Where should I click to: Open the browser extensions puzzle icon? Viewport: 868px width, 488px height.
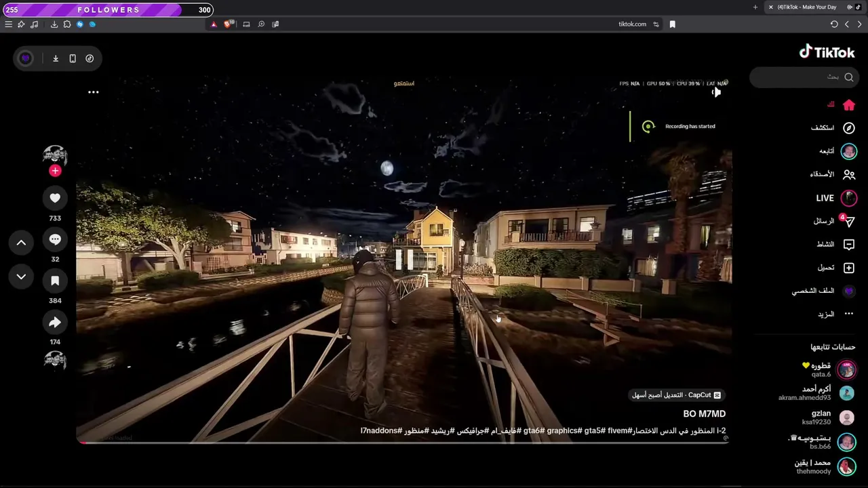67,24
